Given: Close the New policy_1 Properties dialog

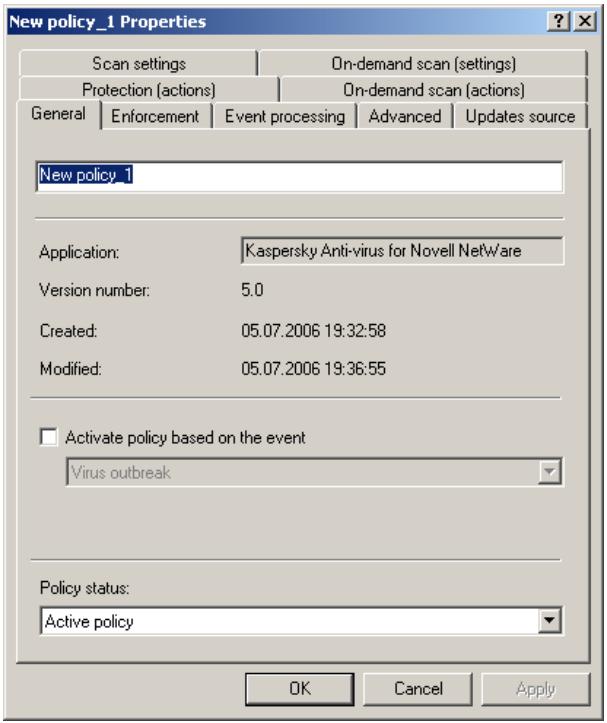Looking at the screenshot, I should point(585,21).
